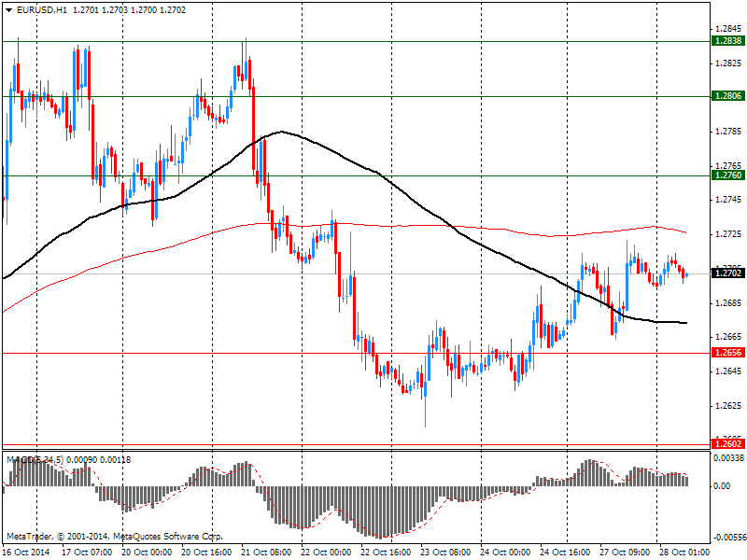
Task: Click the 20 Oct 00:00 time label
Action: click(x=147, y=553)
